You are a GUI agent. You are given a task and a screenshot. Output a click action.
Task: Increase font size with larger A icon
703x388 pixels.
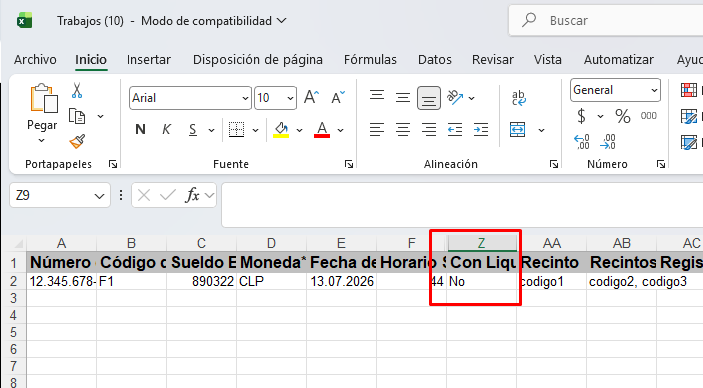[311, 97]
